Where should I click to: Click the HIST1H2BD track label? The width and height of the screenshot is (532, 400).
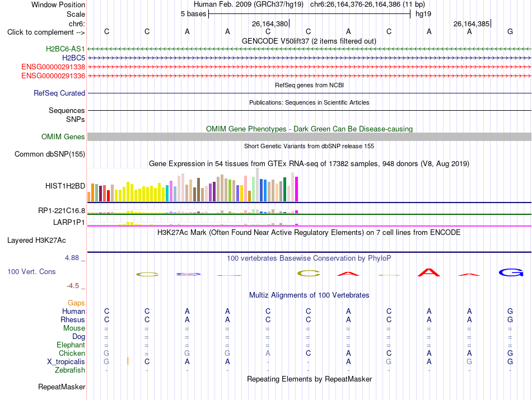(x=65, y=186)
